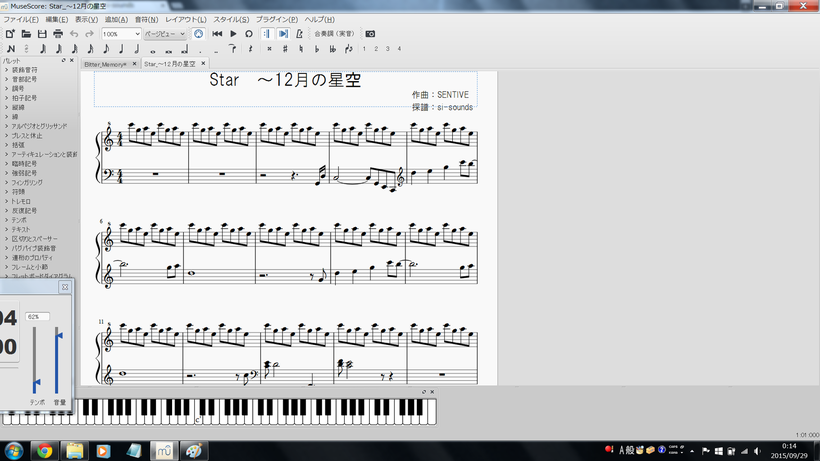Select voice 4
820x461 pixels.
(x=399, y=49)
